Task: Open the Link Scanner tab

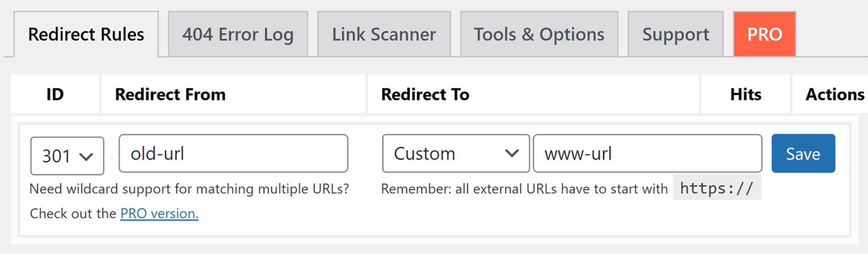Action: [x=384, y=34]
